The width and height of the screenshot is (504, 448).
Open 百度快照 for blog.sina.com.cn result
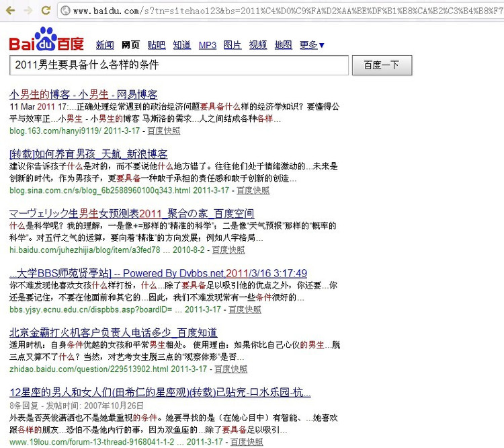tap(253, 190)
